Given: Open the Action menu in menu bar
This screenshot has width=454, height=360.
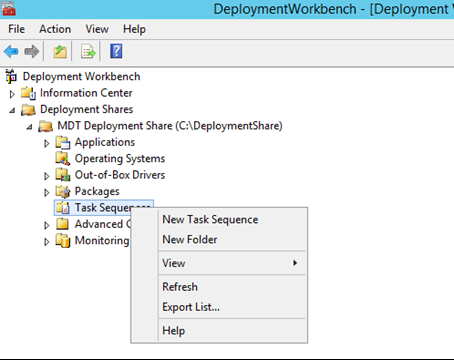Looking at the screenshot, I should tap(55, 29).
